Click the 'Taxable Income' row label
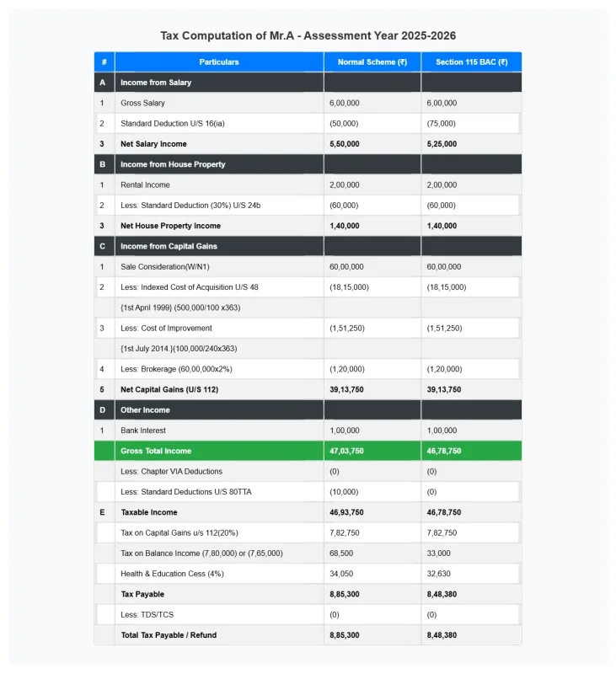The width and height of the screenshot is (616, 674). click(x=149, y=512)
